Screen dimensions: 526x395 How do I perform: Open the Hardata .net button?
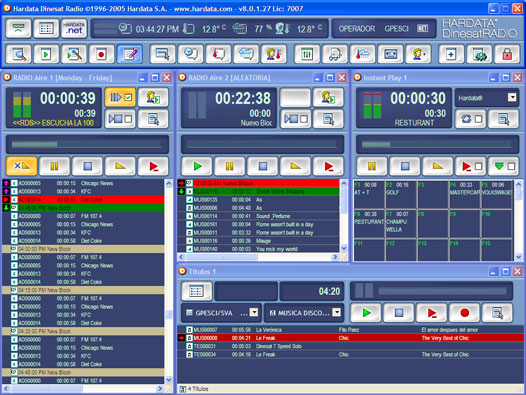click(74, 29)
